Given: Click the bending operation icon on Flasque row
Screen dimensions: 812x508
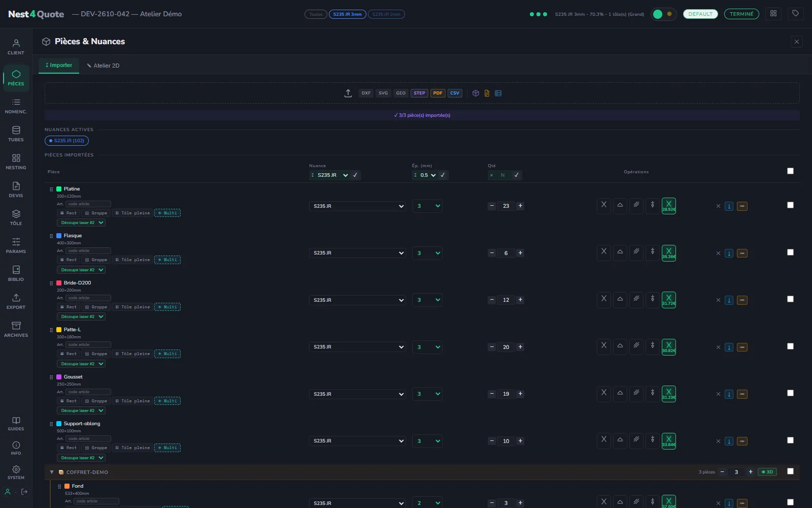Looking at the screenshot, I should click(620, 252).
